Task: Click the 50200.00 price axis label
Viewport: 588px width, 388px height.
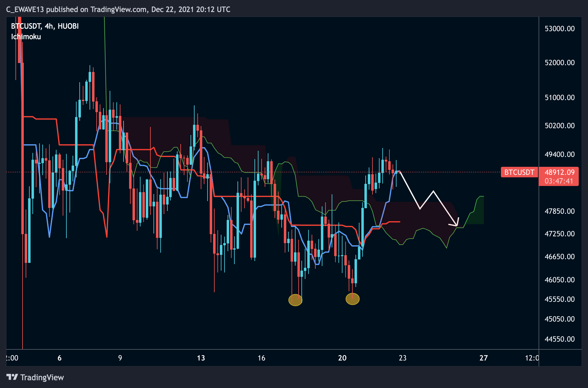Action: [x=560, y=126]
